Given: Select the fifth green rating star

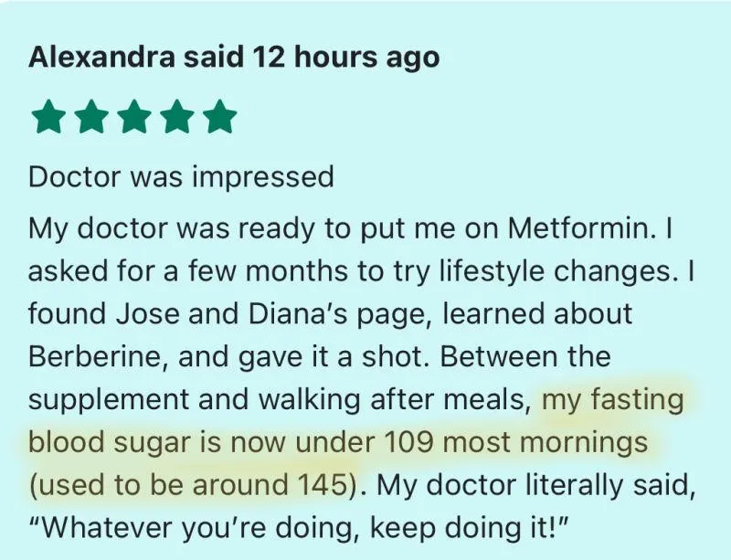Looking at the screenshot, I should (221, 117).
